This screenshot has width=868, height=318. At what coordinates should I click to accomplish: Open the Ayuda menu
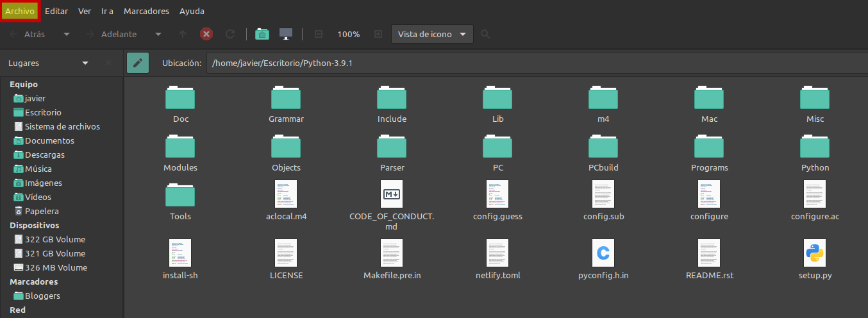[x=192, y=11]
